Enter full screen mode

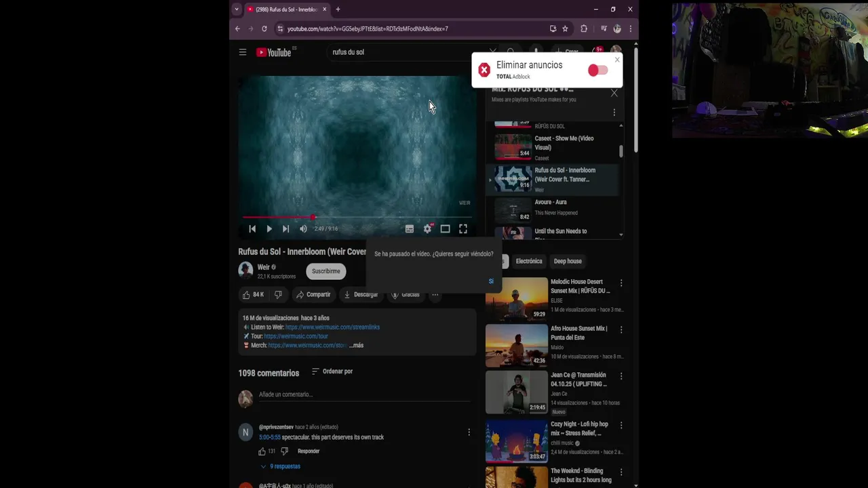tap(463, 229)
